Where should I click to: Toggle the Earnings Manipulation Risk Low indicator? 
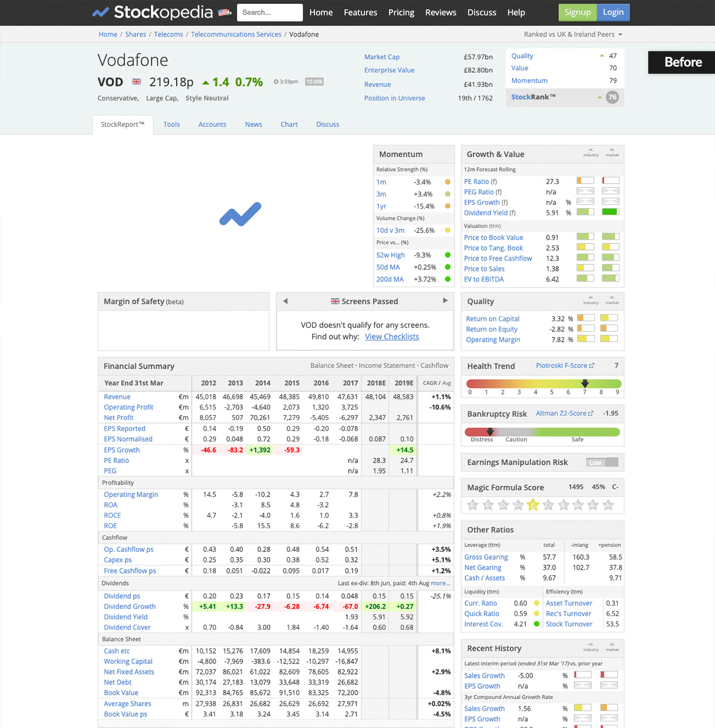coord(602,463)
